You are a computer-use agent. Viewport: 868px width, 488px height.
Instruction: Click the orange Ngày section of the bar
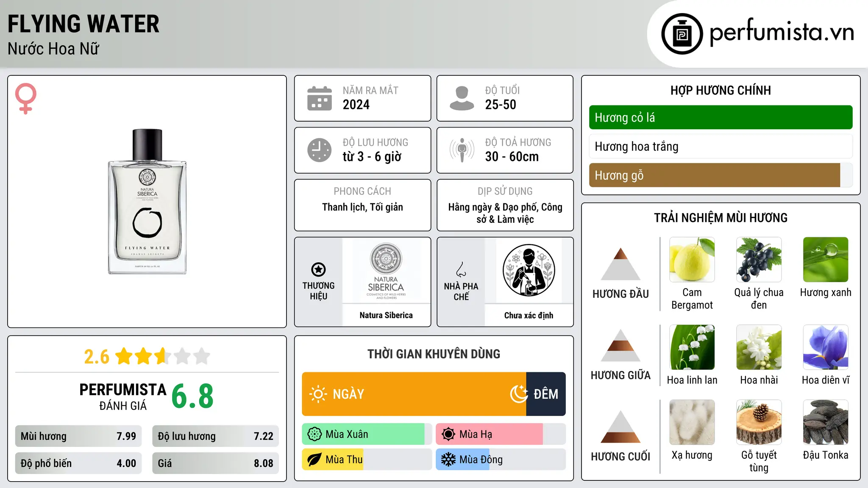click(x=414, y=394)
